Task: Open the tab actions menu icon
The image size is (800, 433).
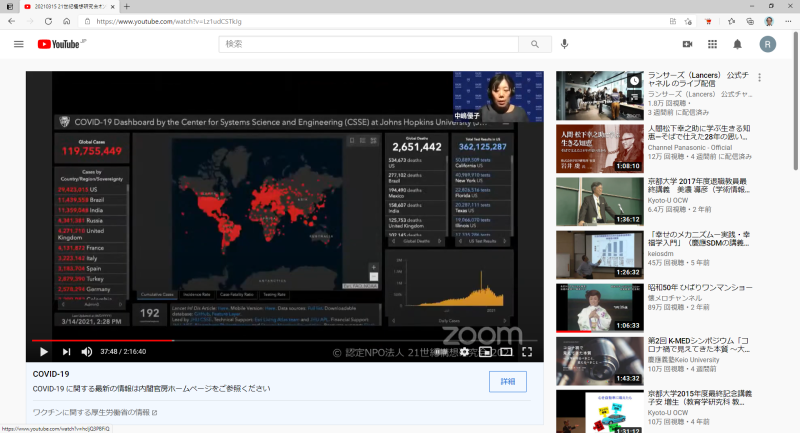Action: (10, 7)
